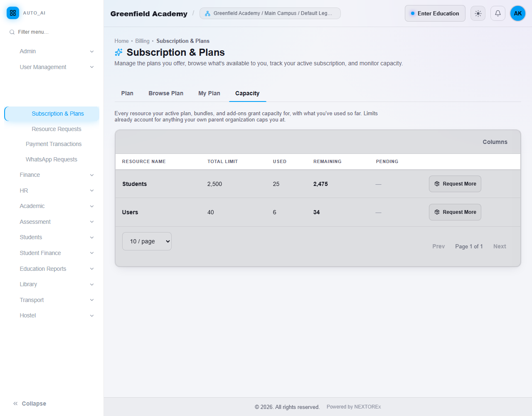Click the Remaining value 2,475

point(320,184)
